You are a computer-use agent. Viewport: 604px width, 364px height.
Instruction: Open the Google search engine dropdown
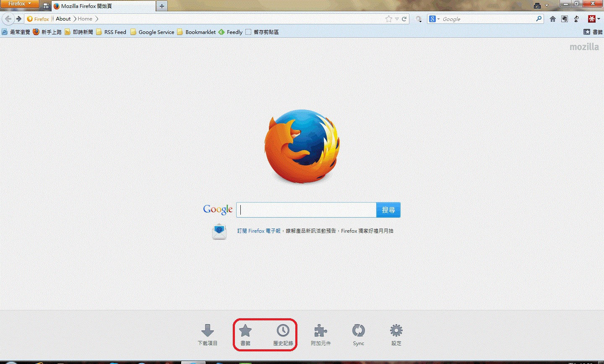[x=434, y=19]
